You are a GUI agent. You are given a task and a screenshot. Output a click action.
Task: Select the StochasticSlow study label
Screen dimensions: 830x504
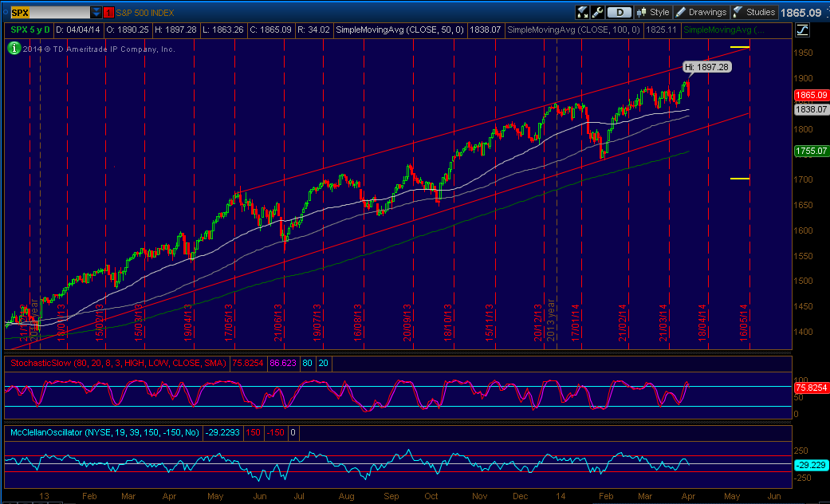(119, 363)
